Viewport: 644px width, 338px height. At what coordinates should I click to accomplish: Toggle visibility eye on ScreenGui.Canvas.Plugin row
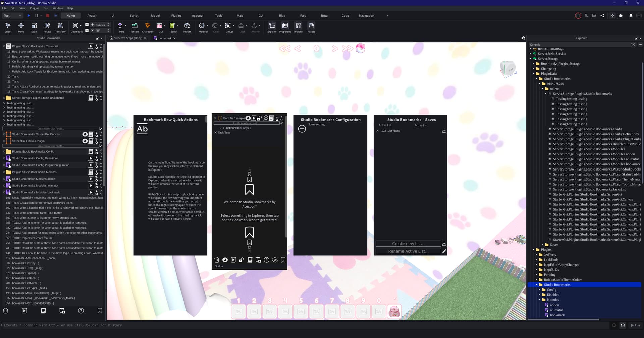coord(85,141)
